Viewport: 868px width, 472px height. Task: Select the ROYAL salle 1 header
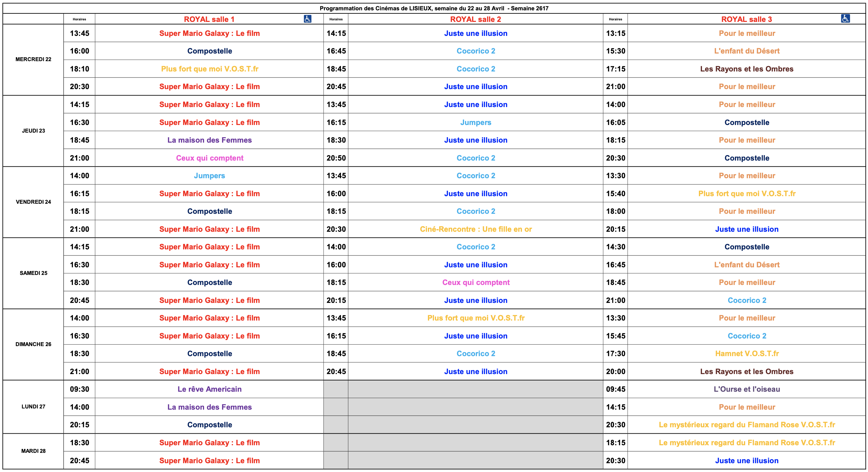click(209, 19)
